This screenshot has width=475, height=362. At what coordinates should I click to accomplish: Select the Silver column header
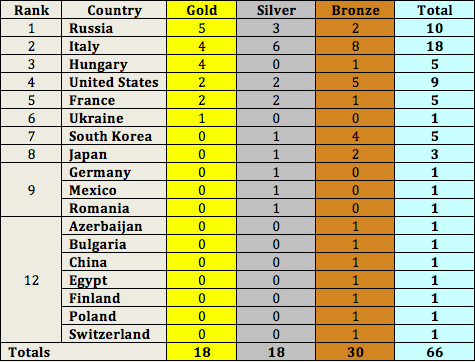pyautogui.click(x=276, y=10)
